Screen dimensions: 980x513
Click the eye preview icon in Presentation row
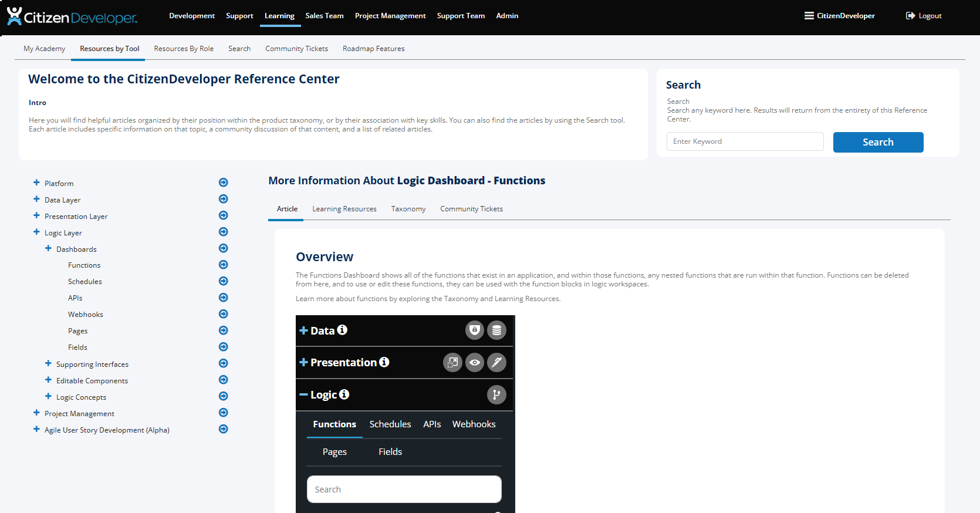[475, 363]
